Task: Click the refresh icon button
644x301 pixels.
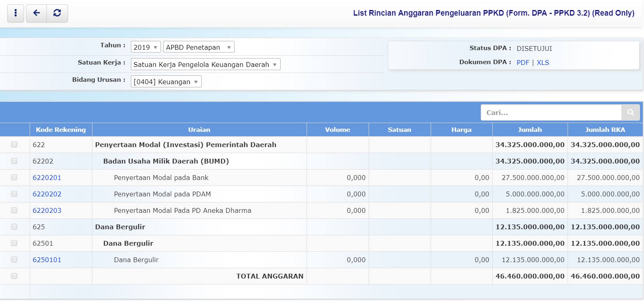Action: [x=57, y=13]
